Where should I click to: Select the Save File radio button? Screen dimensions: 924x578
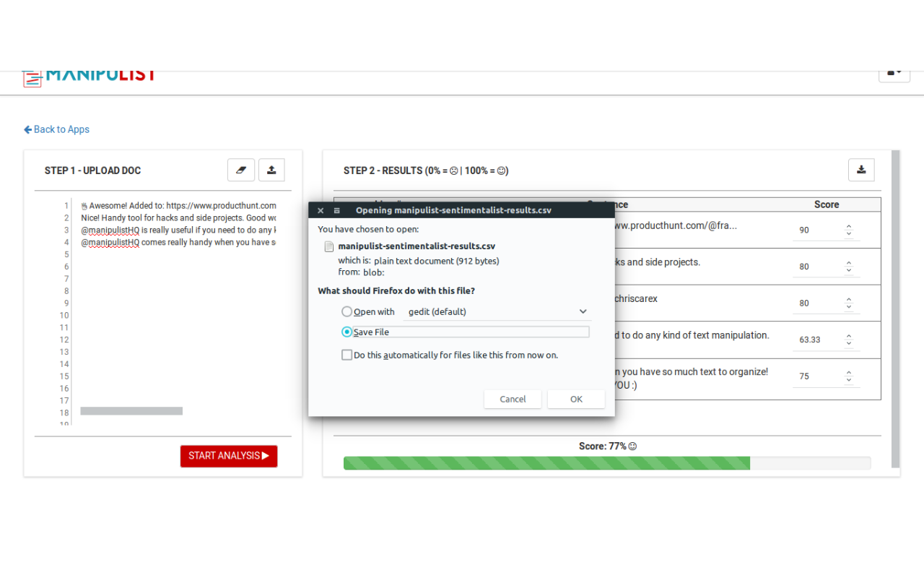click(347, 332)
